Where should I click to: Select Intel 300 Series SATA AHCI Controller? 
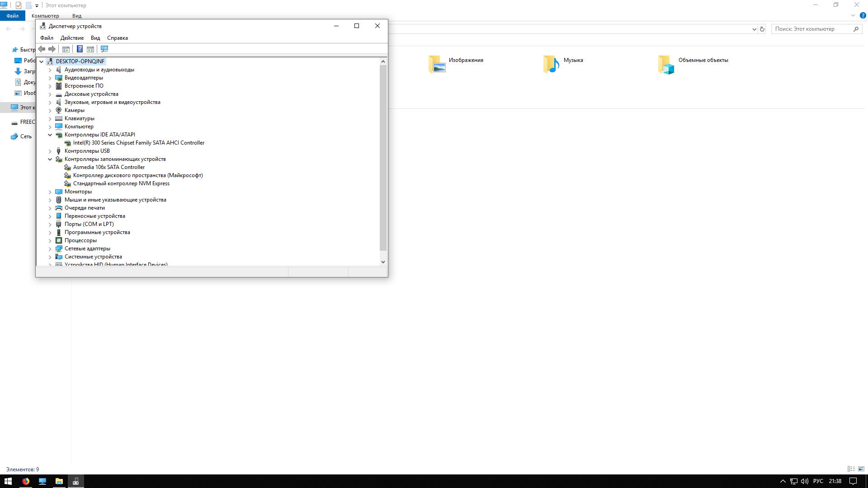(138, 143)
